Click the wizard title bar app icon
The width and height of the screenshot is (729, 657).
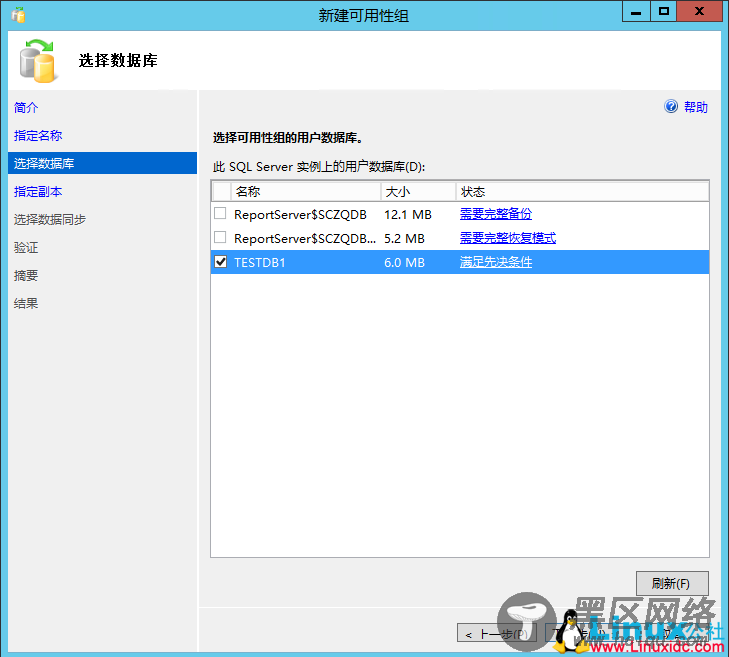18,15
